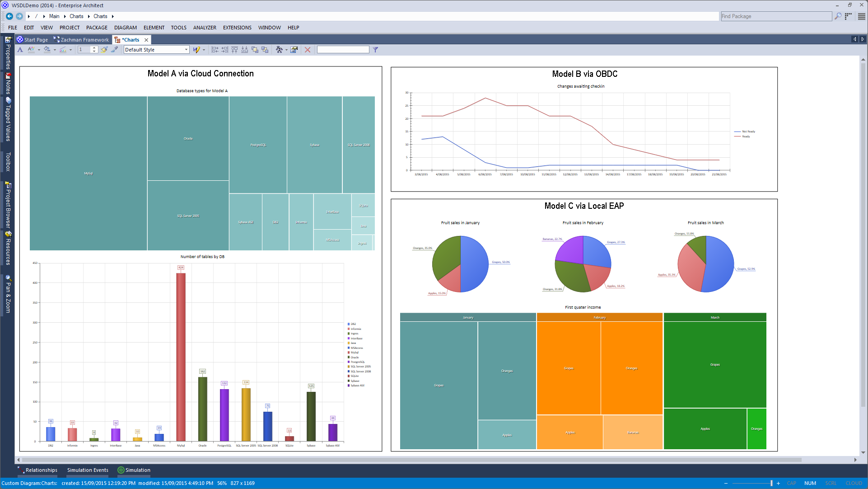Go back with the navigation arrow

pos(9,16)
